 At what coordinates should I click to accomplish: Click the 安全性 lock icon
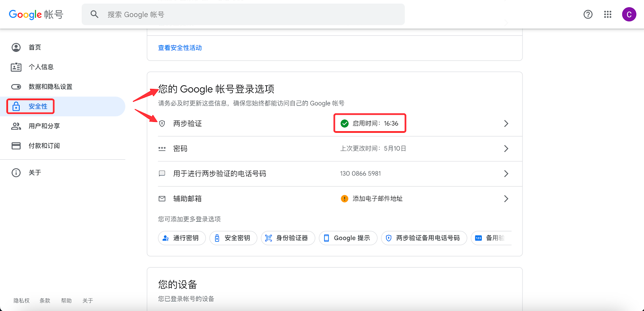(x=16, y=107)
